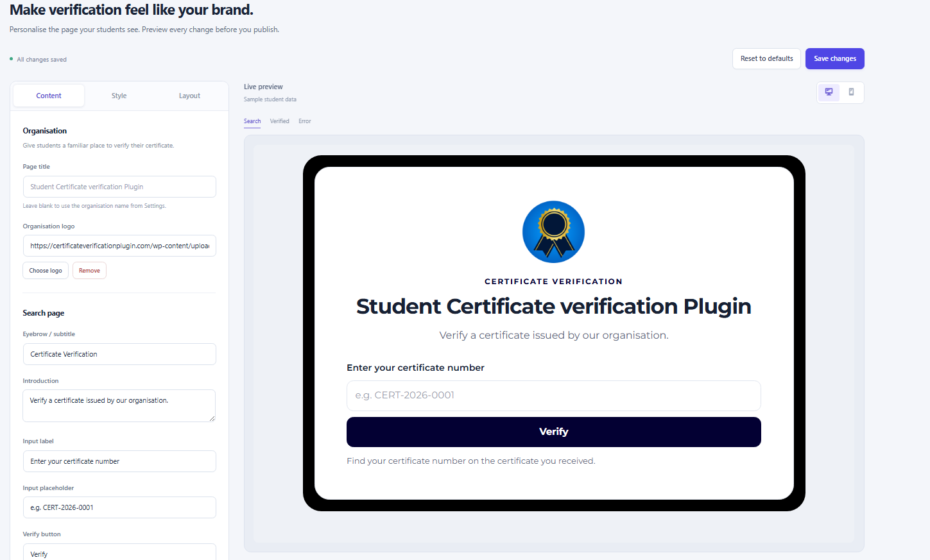Click into the Introduction textarea
930x560 pixels.
[119, 405]
